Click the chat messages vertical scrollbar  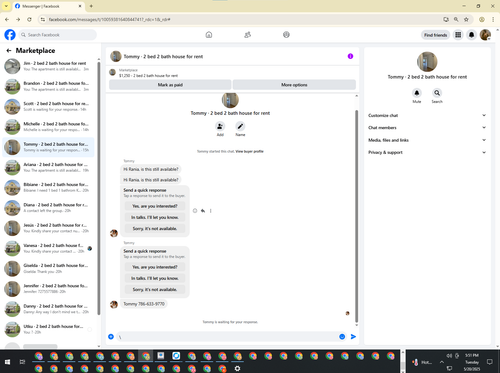pos(356,216)
